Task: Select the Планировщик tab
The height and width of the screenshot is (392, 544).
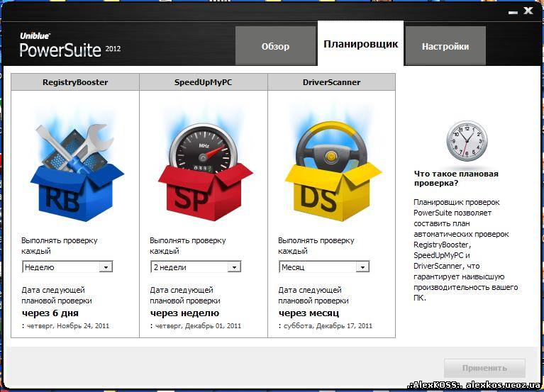Action: 360,43
